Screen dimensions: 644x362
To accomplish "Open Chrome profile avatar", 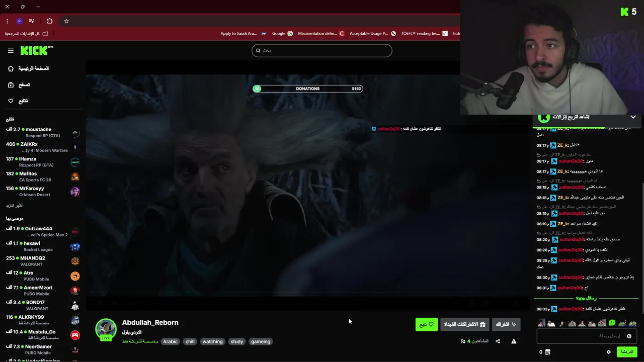I will pyautogui.click(x=19, y=21).
